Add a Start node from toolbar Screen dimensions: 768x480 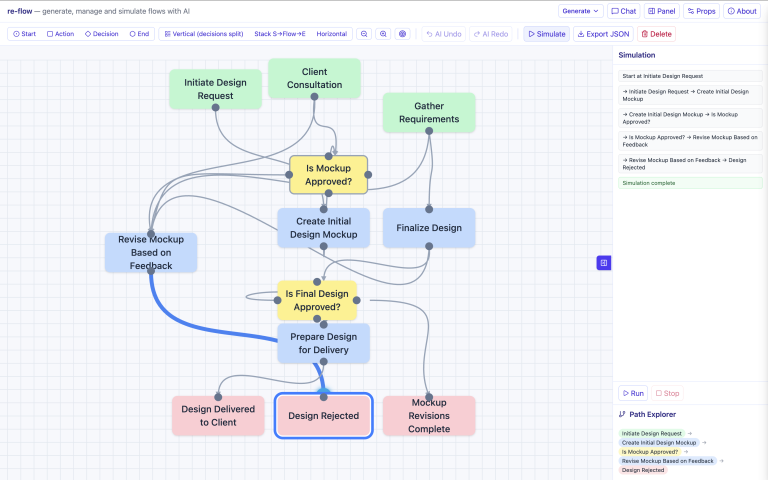click(x=24, y=34)
